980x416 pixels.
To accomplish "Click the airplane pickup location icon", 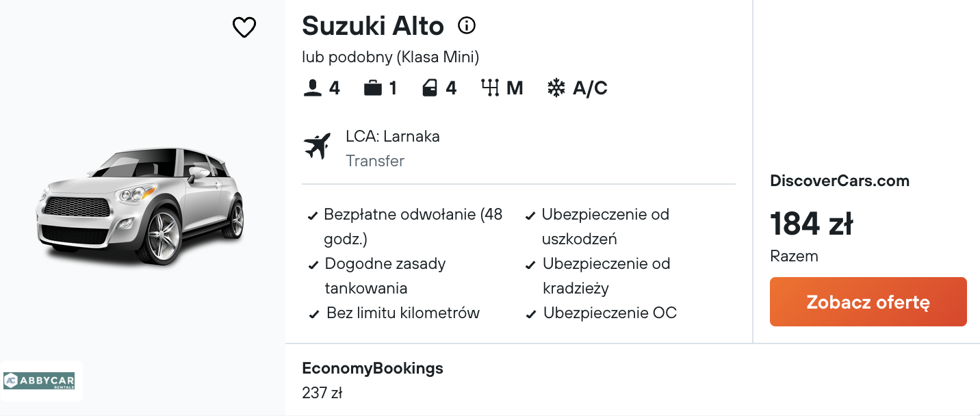I will pyautogui.click(x=317, y=146).
